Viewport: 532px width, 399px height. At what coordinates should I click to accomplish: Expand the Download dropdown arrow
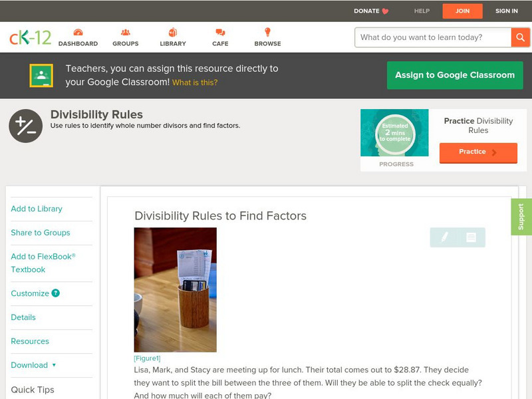pos(54,365)
